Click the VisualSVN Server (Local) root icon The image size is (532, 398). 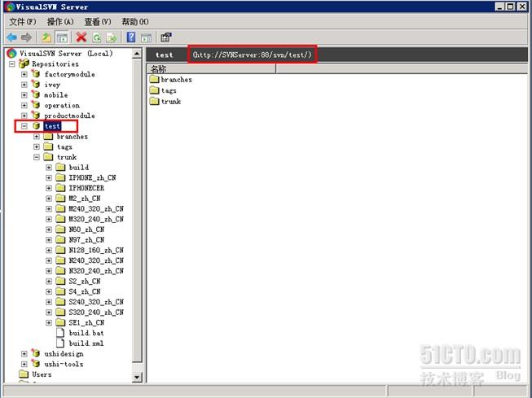(11, 53)
